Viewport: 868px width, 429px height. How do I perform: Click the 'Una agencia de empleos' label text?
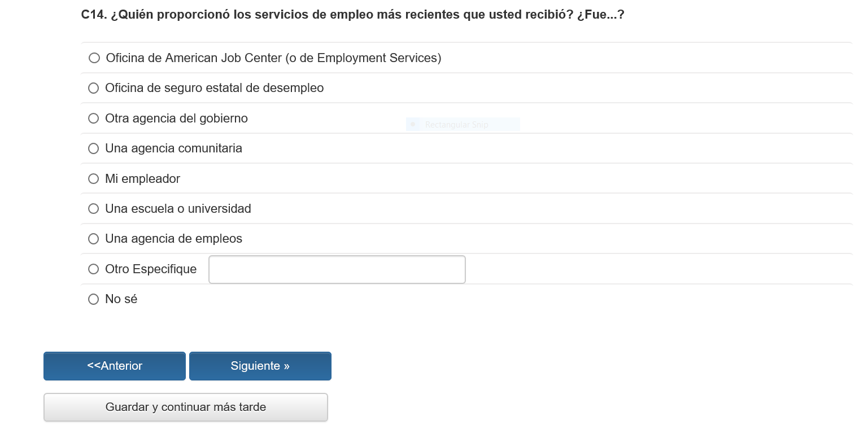173,239
